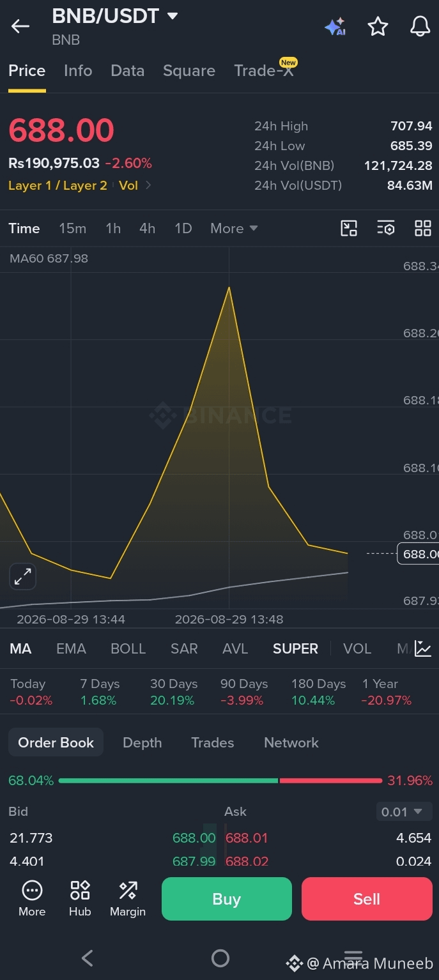
Task: Select the 1D chart interval
Action: pos(183,228)
